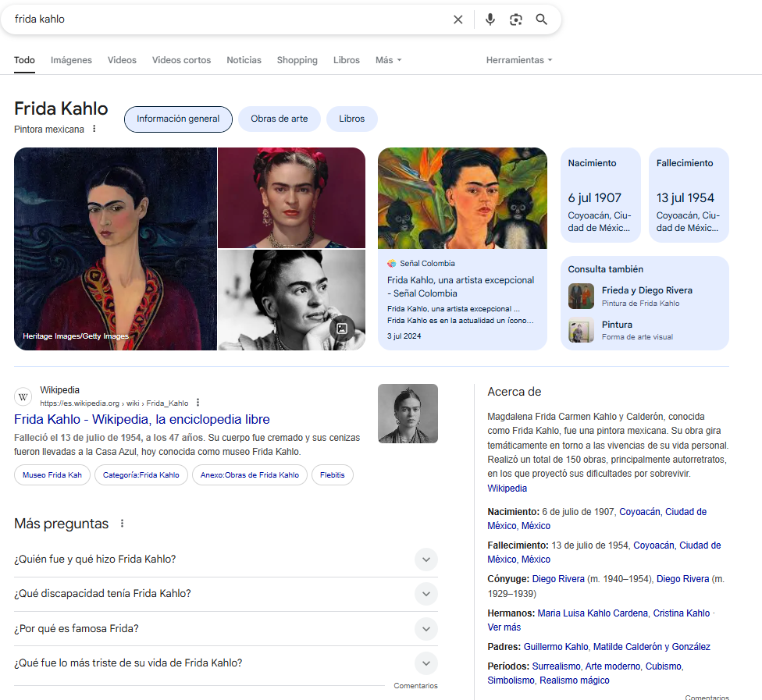Open Google Lens image search icon
This screenshot has height=700, width=762.
(x=515, y=20)
